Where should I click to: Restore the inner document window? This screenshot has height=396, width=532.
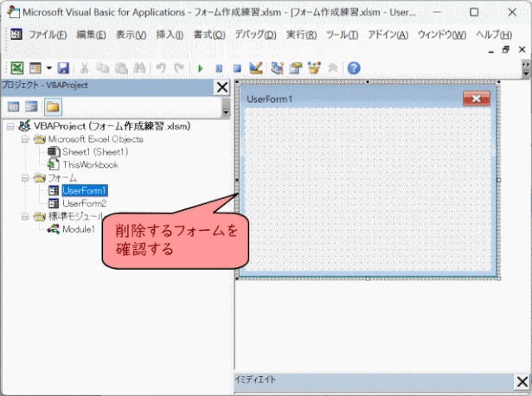tap(506, 50)
